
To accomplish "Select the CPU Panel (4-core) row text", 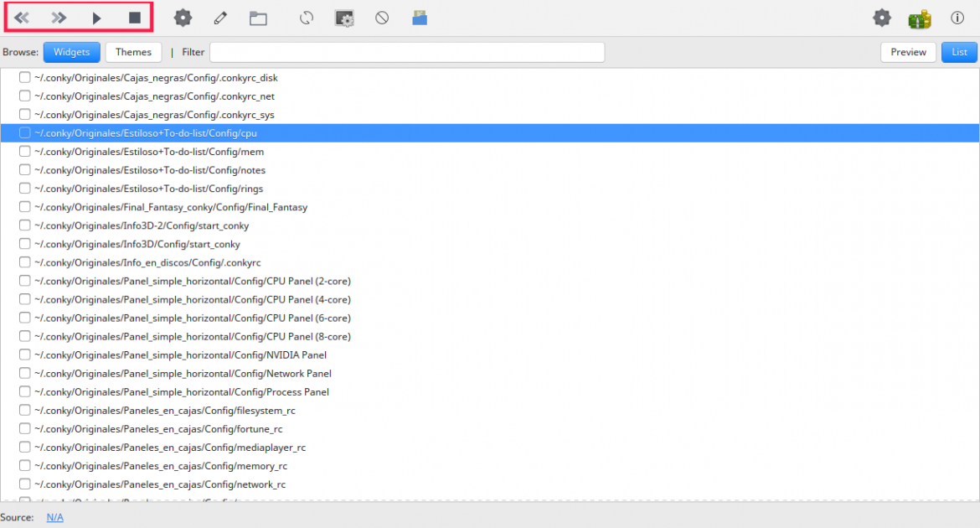I will point(193,300).
